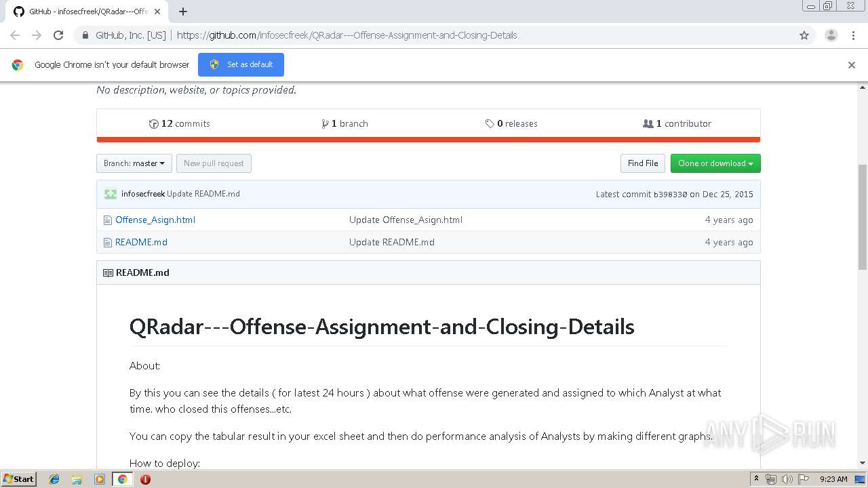Open the latest commit message Update README.md
Image resolution: width=868 pixels, height=488 pixels.
point(203,194)
